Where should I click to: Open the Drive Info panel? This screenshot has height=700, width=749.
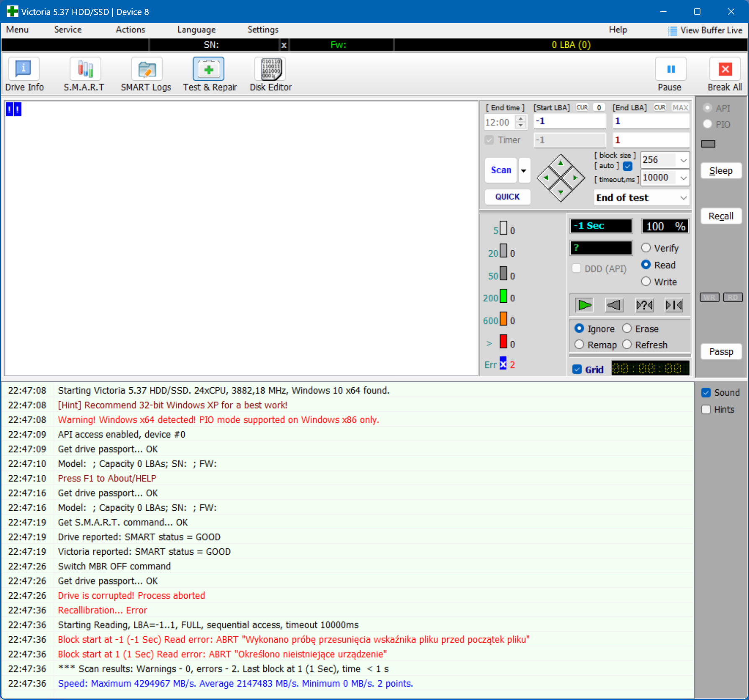pyautogui.click(x=24, y=75)
